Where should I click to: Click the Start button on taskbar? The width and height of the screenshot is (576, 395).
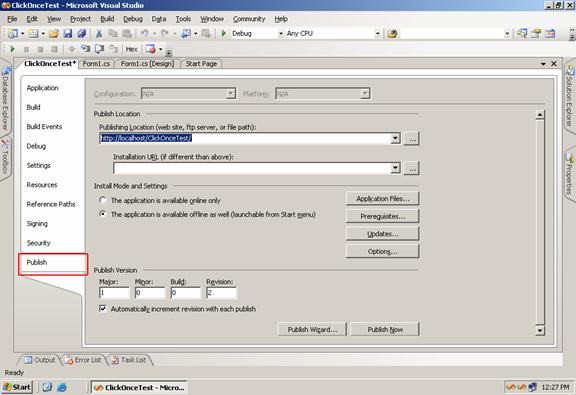point(17,387)
